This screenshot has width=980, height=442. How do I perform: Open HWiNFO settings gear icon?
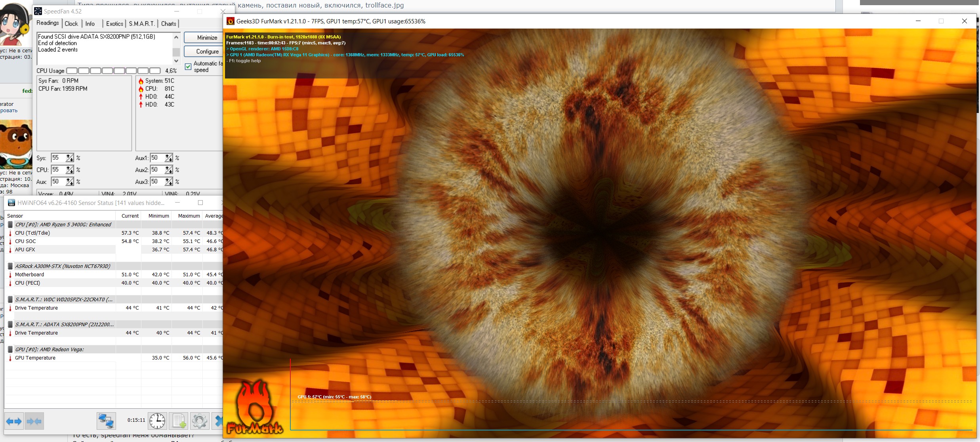coord(199,421)
